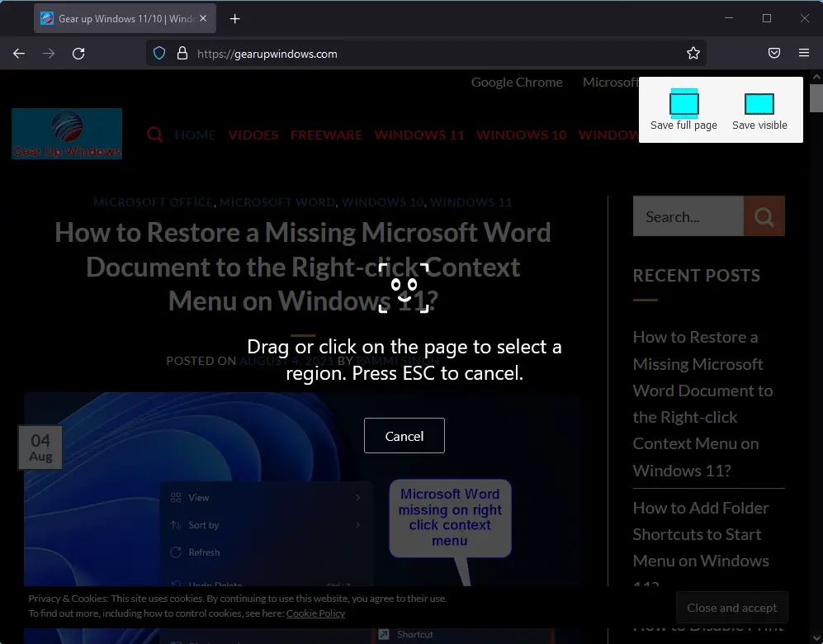Minimize the browser window

(729, 18)
